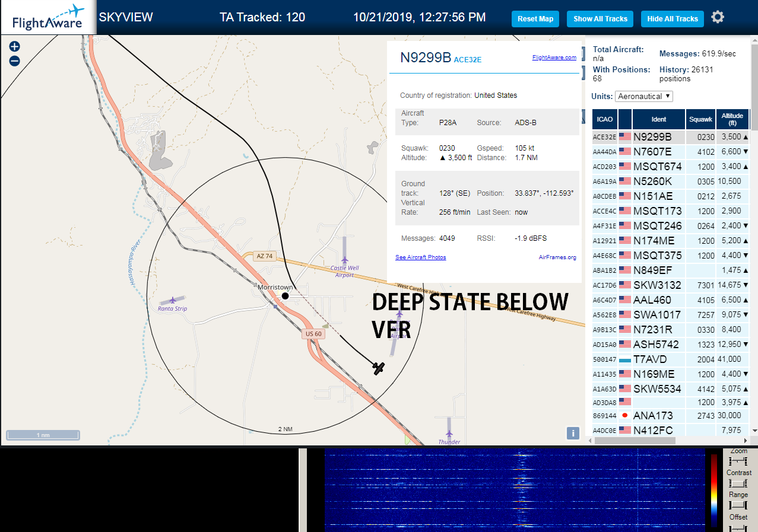Click the Ranta Strip airport marker
Viewport: 758px width, 532px height.
[173, 300]
